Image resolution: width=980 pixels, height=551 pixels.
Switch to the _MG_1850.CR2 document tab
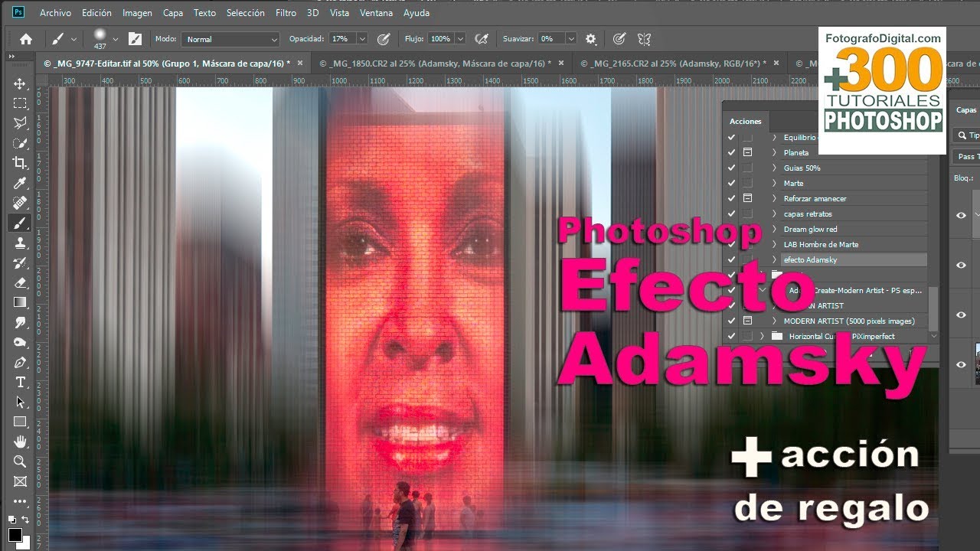(x=434, y=64)
